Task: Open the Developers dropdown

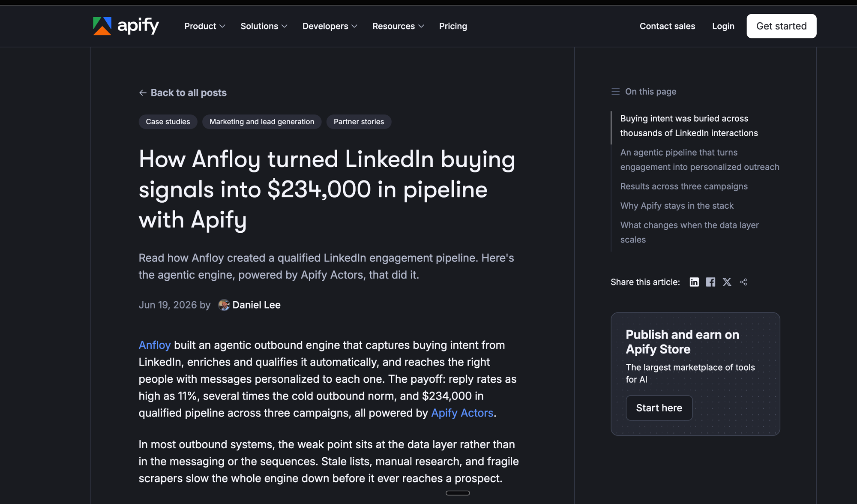Action: (x=330, y=26)
